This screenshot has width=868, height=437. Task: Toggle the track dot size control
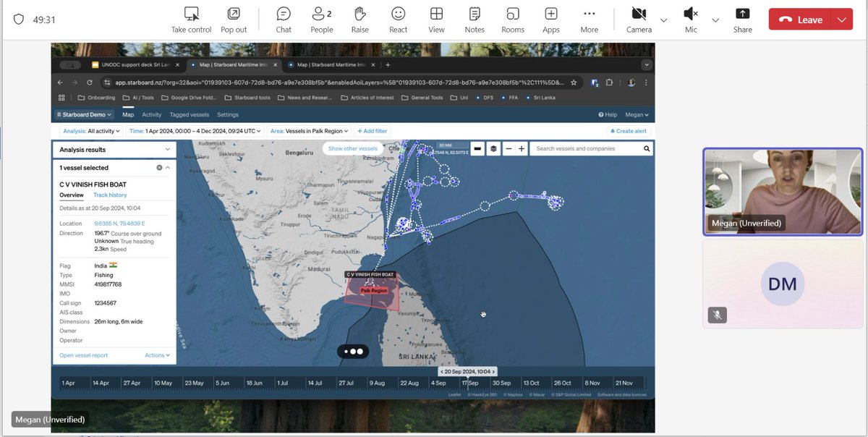coord(353,351)
